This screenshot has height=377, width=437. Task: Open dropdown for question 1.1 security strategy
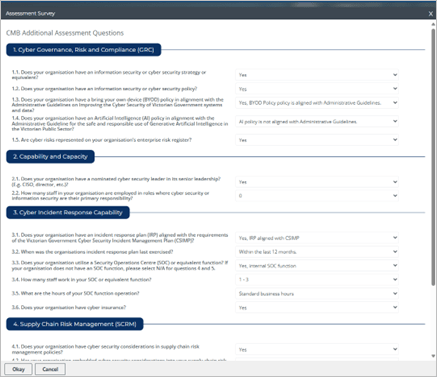(x=317, y=75)
